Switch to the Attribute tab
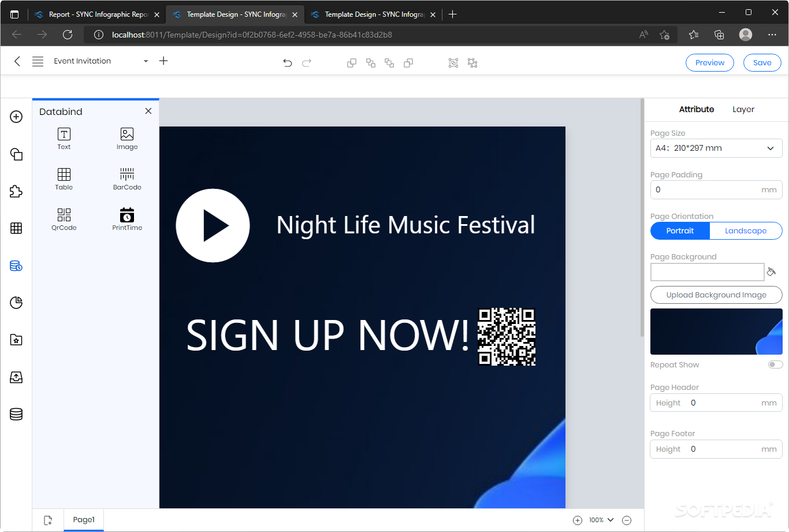The width and height of the screenshot is (789, 532). (x=697, y=109)
